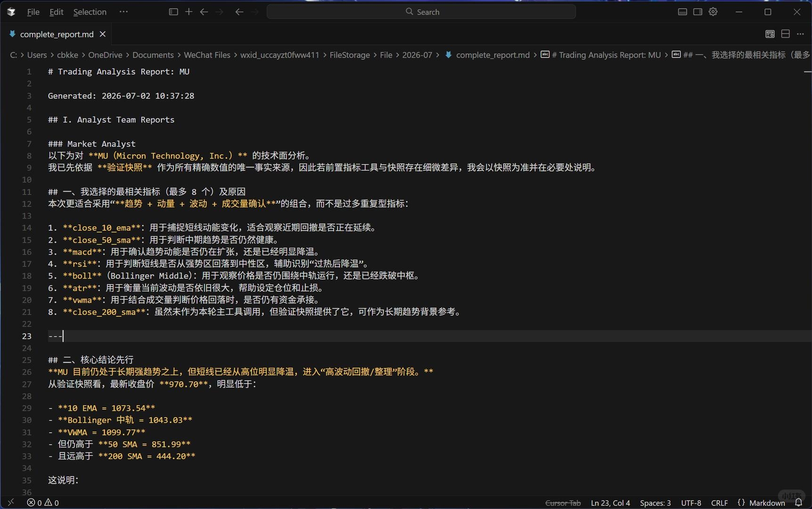Click the '**rsi**' list item
The height and width of the screenshot is (509, 812).
[210, 264]
